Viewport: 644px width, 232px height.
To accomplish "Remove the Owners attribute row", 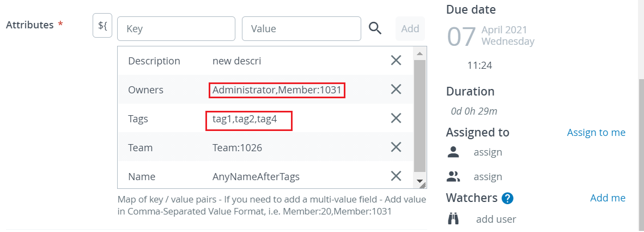I will pos(396,90).
